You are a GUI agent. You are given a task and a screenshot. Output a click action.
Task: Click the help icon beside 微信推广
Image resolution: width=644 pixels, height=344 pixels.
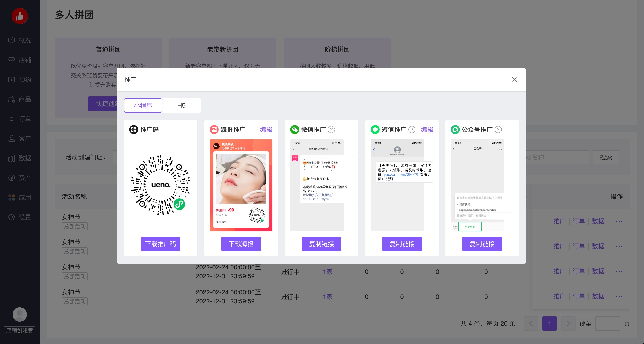pos(331,129)
